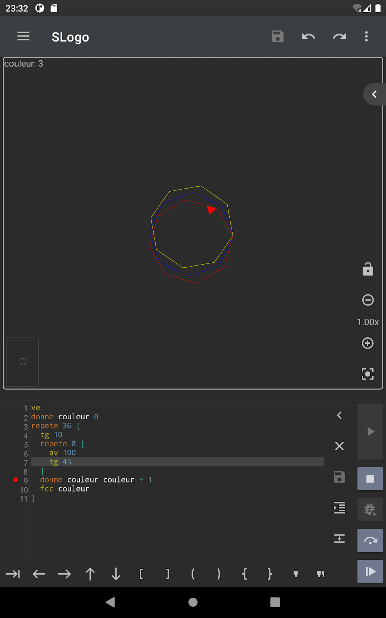The image size is (386, 618).
Task: Insert an opening square bracket
Action: click(x=142, y=574)
